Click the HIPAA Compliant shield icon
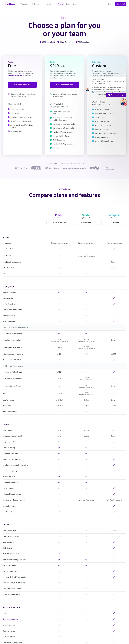The image size is (129, 644). (x=58, y=42)
